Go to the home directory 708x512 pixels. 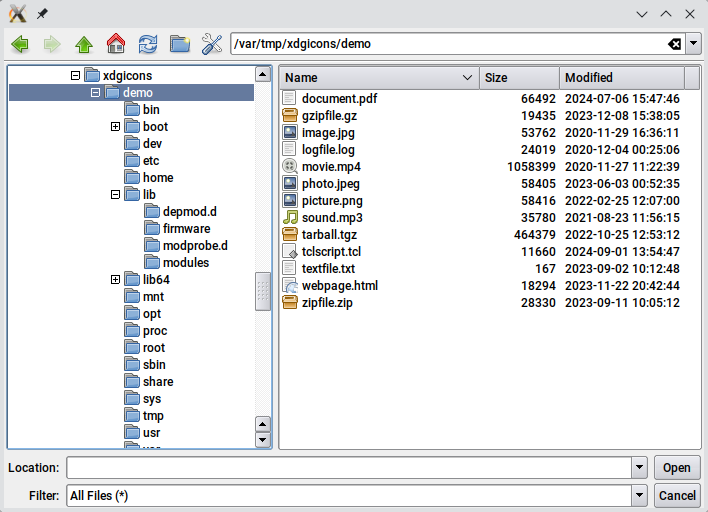click(116, 44)
